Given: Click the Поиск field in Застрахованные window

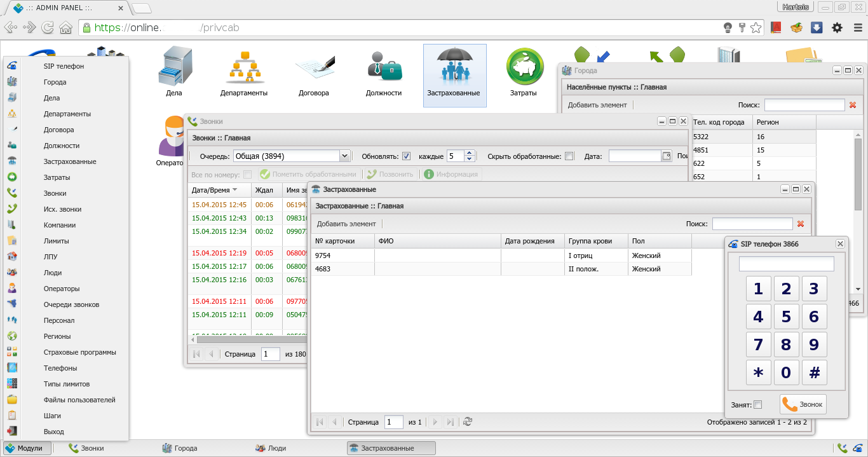Looking at the screenshot, I should point(752,224).
